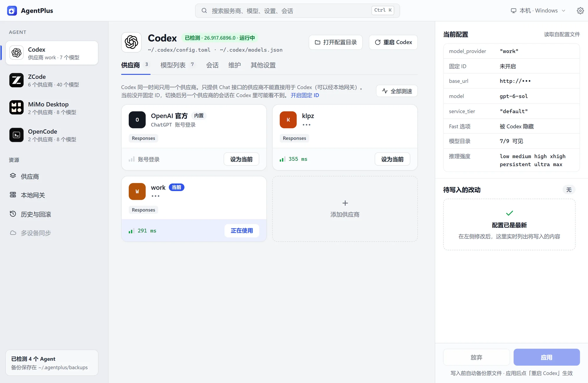The width and height of the screenshot is (588, 383).
Task: Click the Responses tag on work card
Action: coord(143,210)
